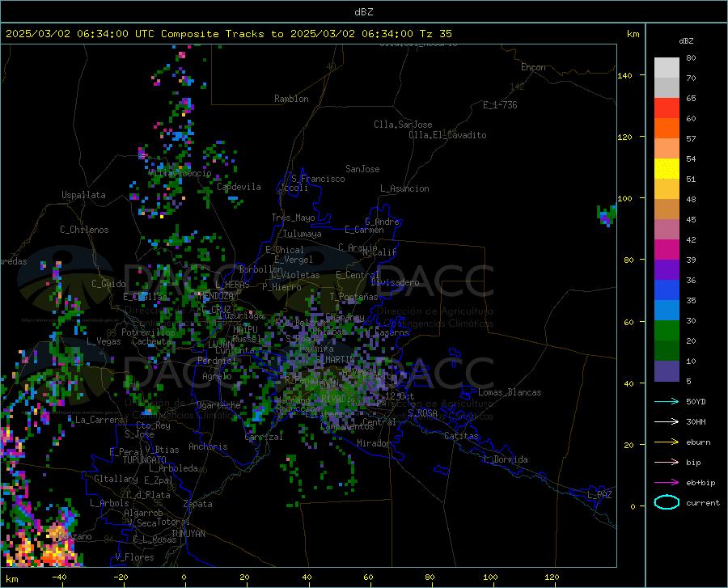Select the orange 57-60 dBZ swatch
The image size is (728, 588).
[667, 129]
